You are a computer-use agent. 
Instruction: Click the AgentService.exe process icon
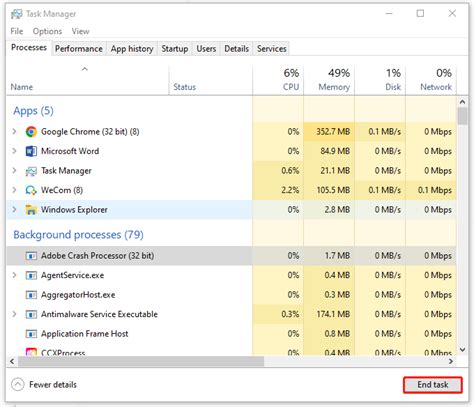pos(31,276)
